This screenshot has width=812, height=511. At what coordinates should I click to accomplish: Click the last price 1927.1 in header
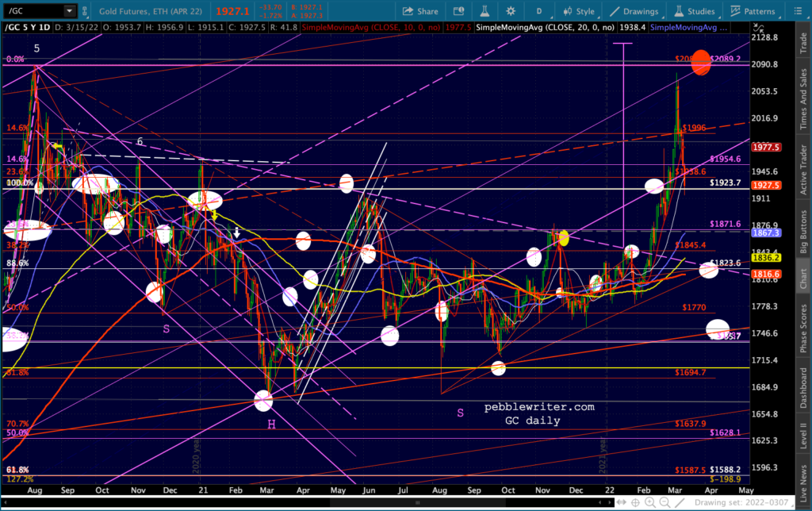point(232,11)
